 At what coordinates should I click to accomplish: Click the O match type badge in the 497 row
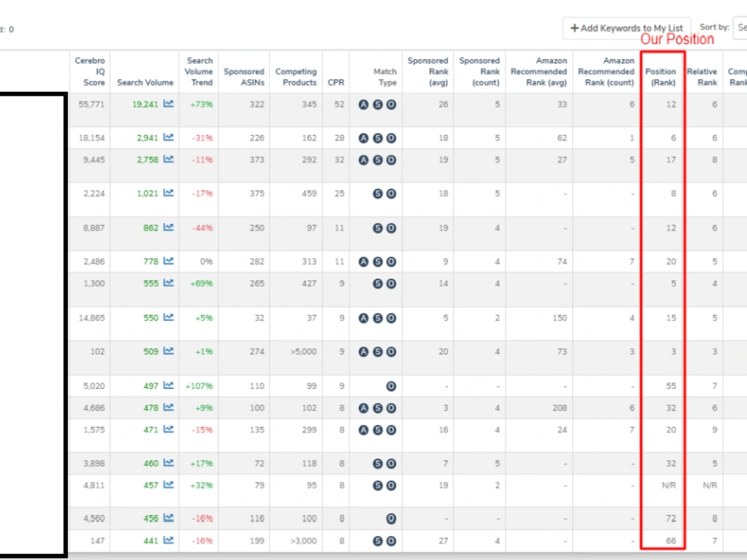click(x=391, y=386)
